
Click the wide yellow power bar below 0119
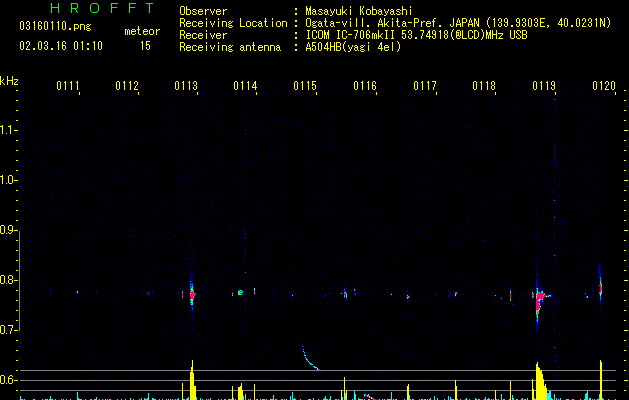click(x=541, y=381)
